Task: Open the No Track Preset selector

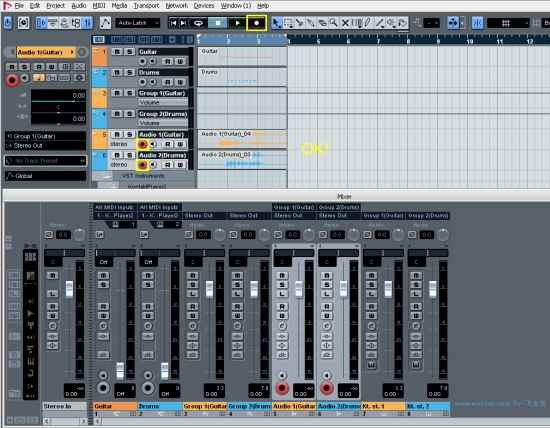Action: [45, 161]
